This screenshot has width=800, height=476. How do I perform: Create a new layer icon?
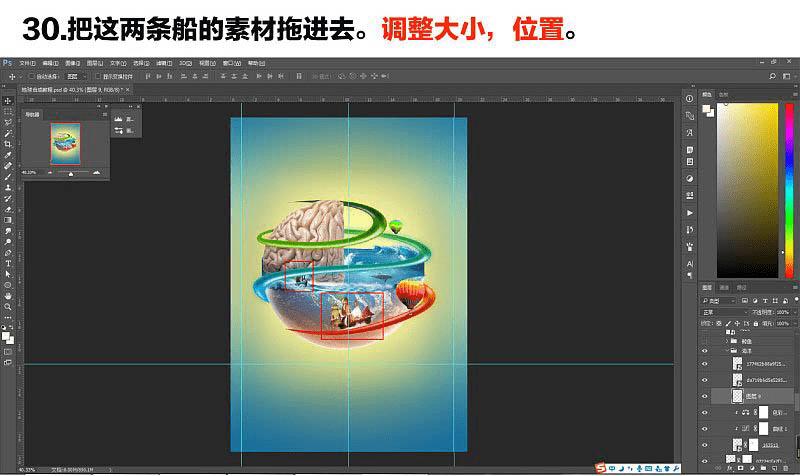point(774,468)
